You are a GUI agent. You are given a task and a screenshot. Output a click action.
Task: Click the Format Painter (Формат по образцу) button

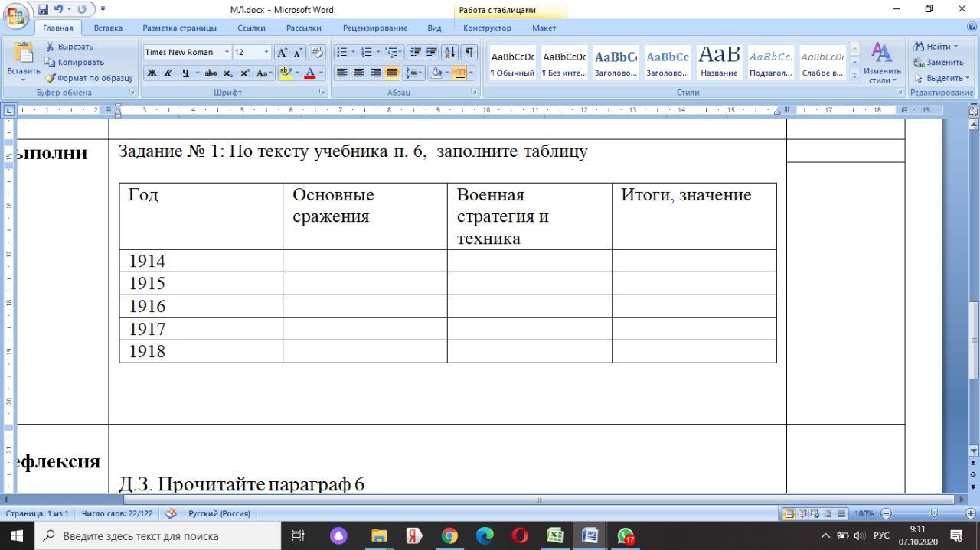(x=89, y=78)
